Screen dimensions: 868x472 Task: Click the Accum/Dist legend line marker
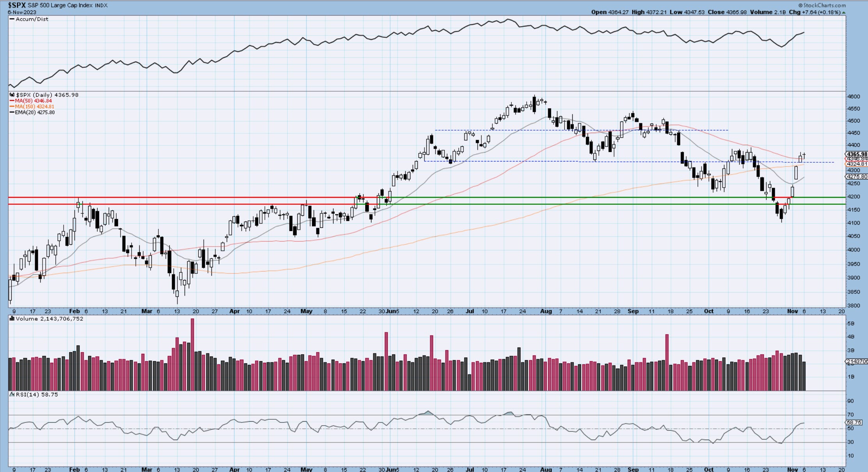click(12, 19)
